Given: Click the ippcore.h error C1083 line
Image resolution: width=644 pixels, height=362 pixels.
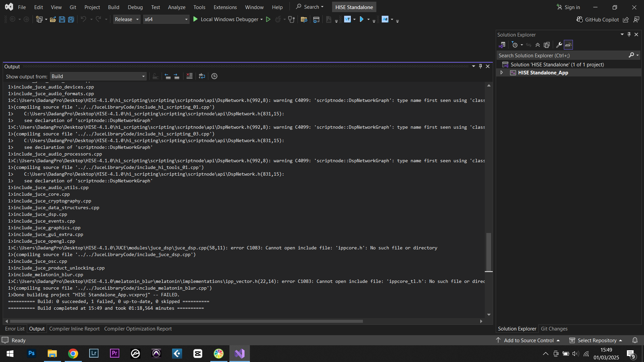Looking at the screenshot, I should pyautogui.click(x=223, y=248).
